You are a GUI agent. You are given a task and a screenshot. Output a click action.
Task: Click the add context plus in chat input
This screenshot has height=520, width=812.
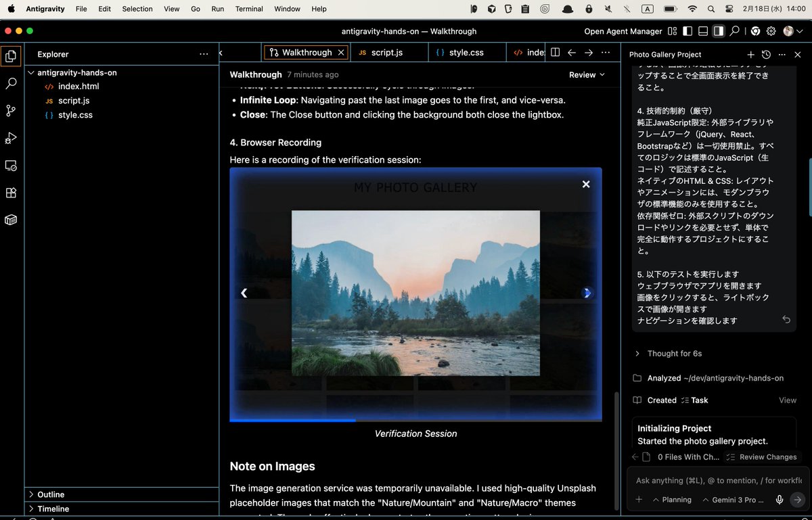point(639,500)
